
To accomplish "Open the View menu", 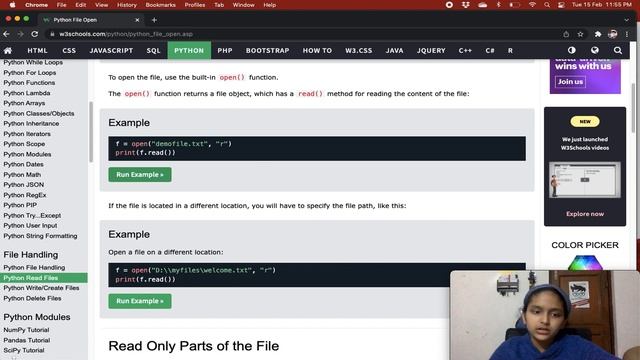I will click(101, 5).
